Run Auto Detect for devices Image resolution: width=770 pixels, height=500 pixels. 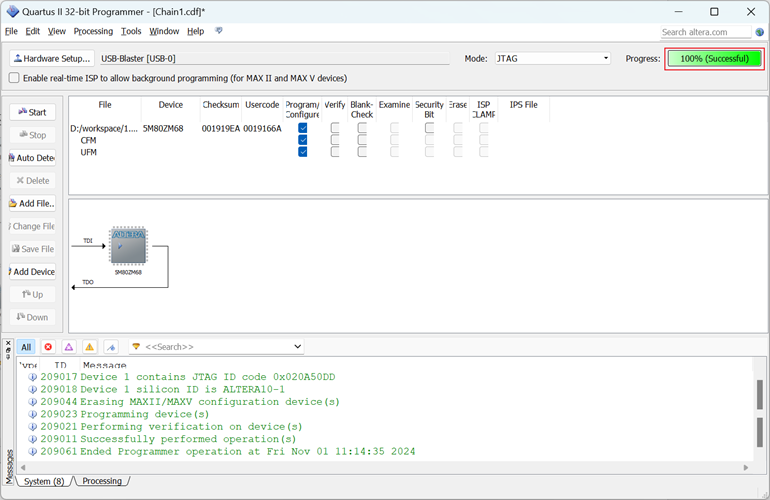(x=32, y=158)
